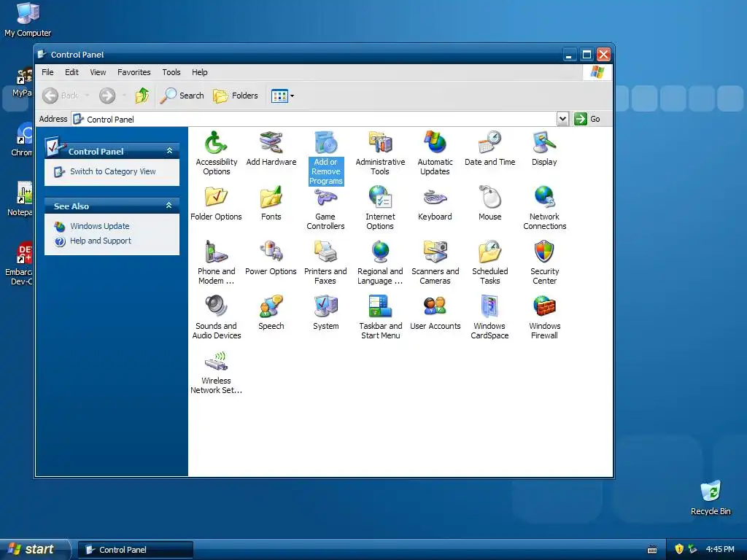Click the Forward toolbar button

(x=107, y=96)
